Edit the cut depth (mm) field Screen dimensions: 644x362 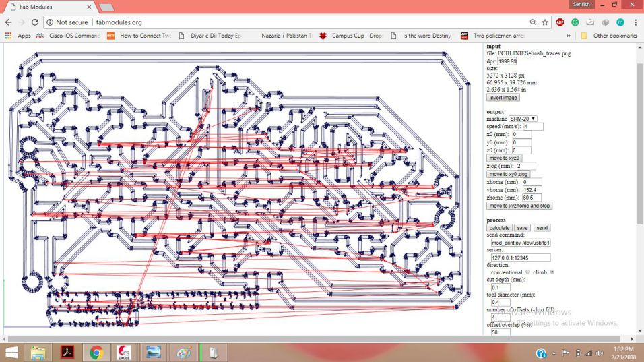tap(501, 288)
